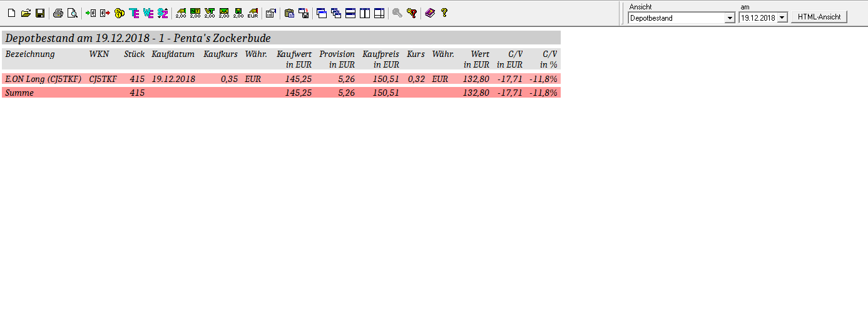Viewport: 868px width, 316px height.
Task: Click the WKN column header
Action: tap(99, 54)
